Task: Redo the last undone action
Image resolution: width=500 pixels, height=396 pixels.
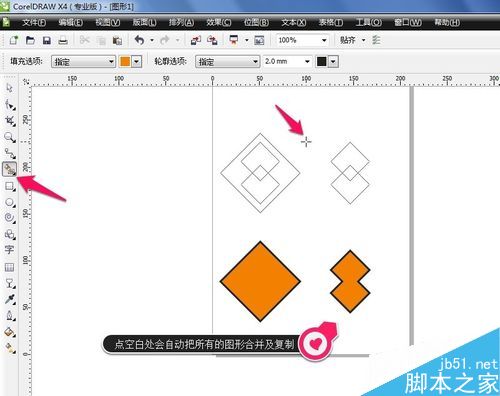Action: coord(165,40)
